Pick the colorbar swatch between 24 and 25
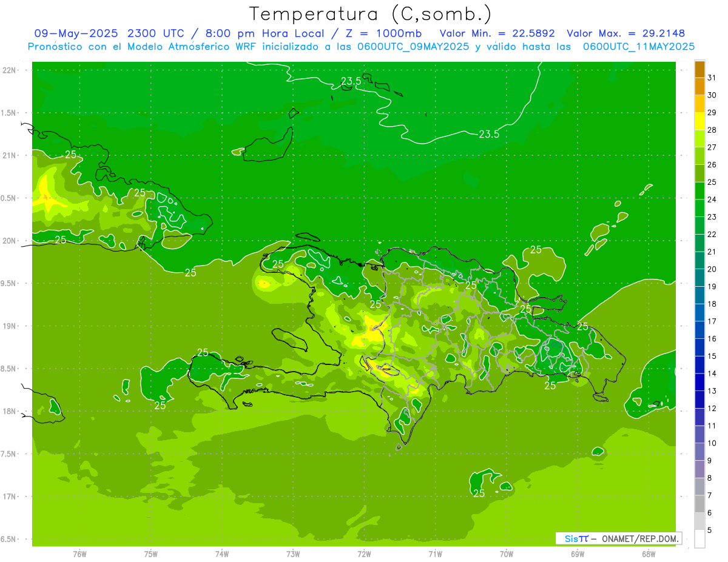 click(x=699, y=191)
